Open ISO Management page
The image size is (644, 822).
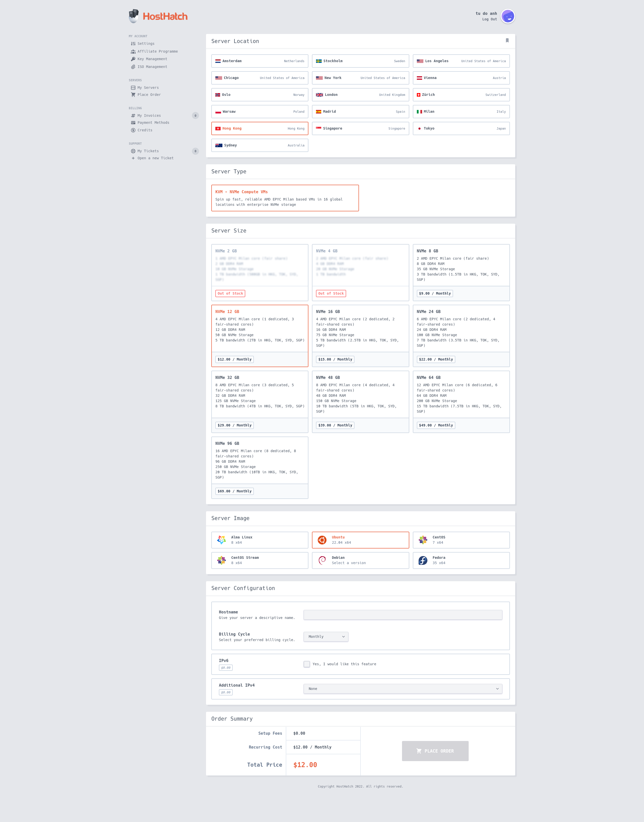[x=152, y=67]
